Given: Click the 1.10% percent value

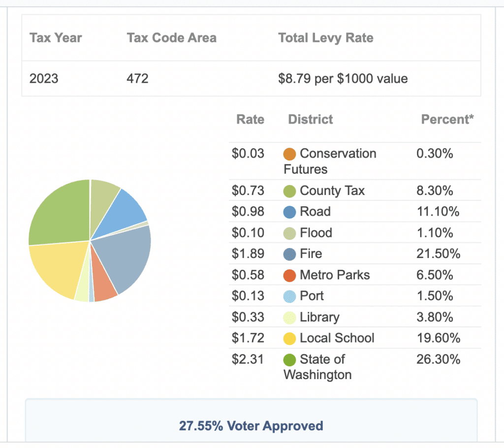Looking at the screenshot, I should point(435,233).
